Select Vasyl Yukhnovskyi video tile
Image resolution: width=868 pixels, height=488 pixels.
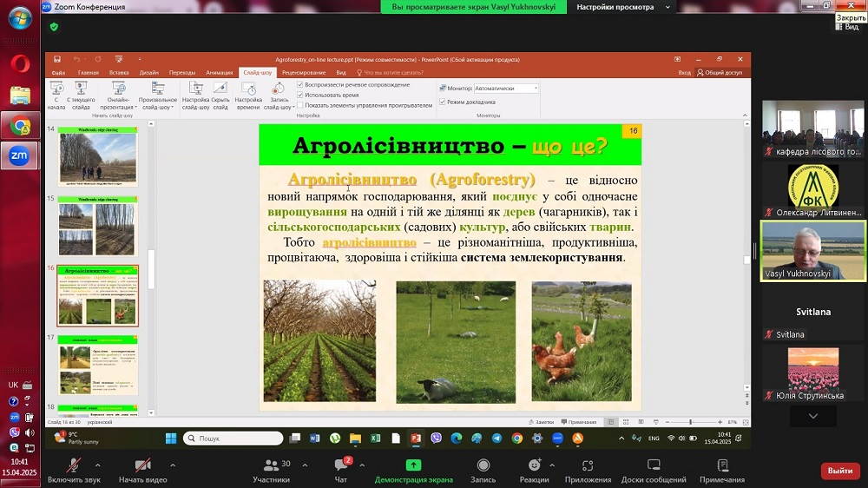click(812, 251)
